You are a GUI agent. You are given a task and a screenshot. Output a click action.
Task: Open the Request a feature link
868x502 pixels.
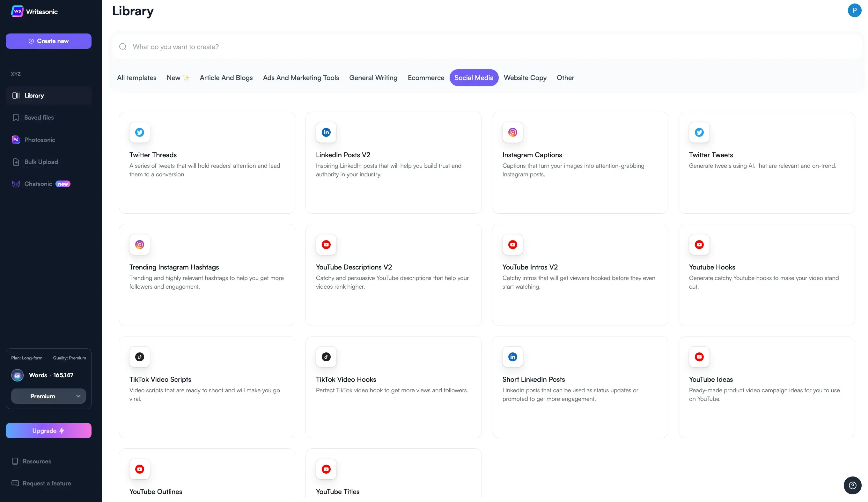click(x=47, y=484)
